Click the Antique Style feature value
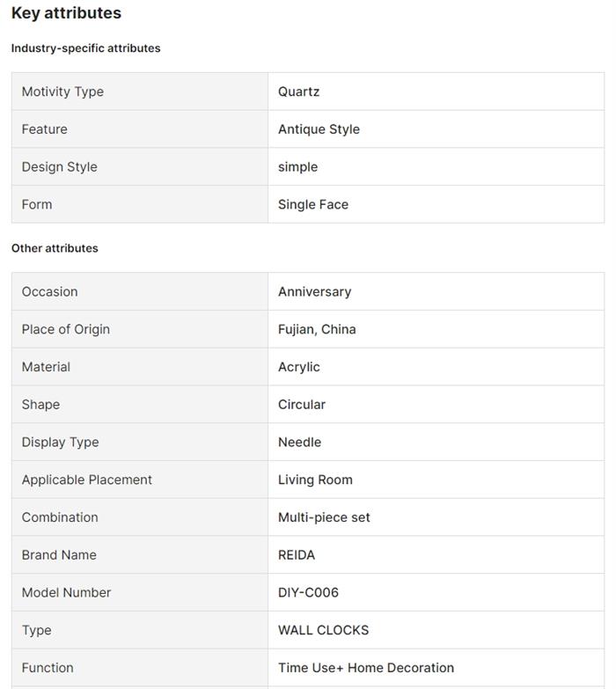Screen dimensions: 616x689 click(x=319, y=129)
